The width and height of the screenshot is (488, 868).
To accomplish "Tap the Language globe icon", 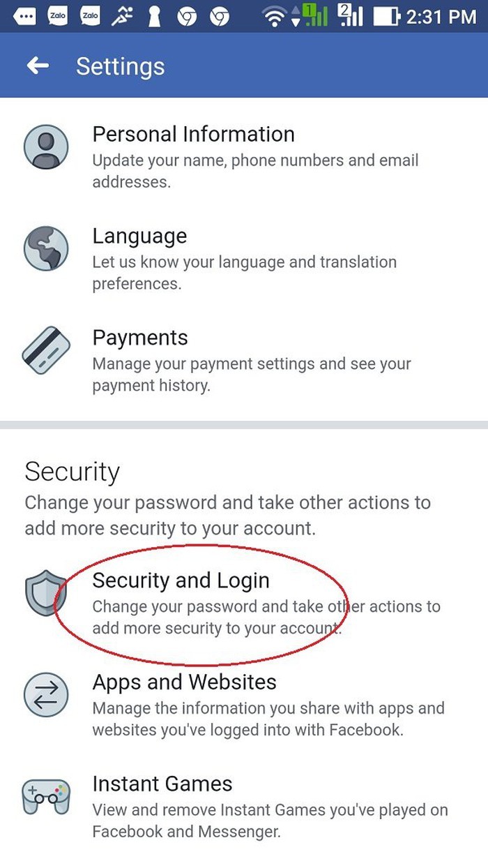I will click(46, 249).
